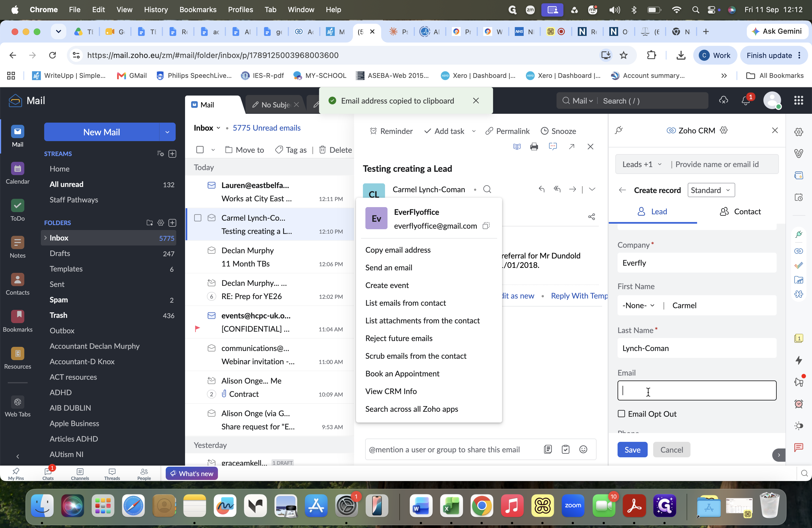The image size is (812, 528).
Task: Open the ToDo app icon
Action: click(x=17, y=210)
